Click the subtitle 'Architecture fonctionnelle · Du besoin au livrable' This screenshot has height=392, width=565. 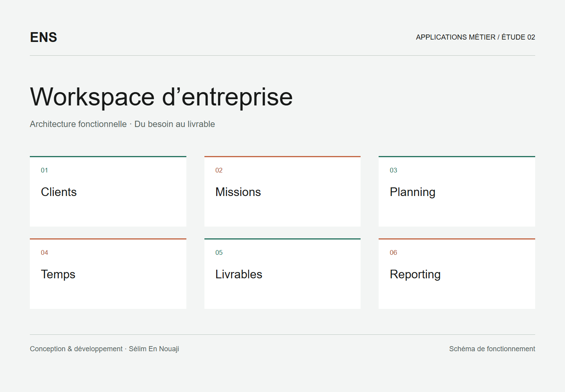pos(122,124)
